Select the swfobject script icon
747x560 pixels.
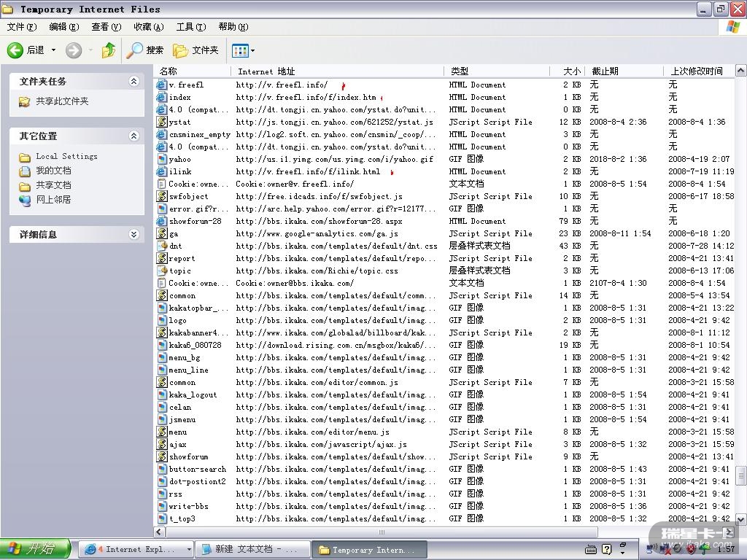[162, 196]
